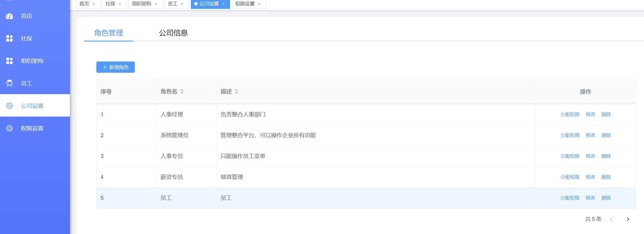Click the 操作 column header

(586, 92)
